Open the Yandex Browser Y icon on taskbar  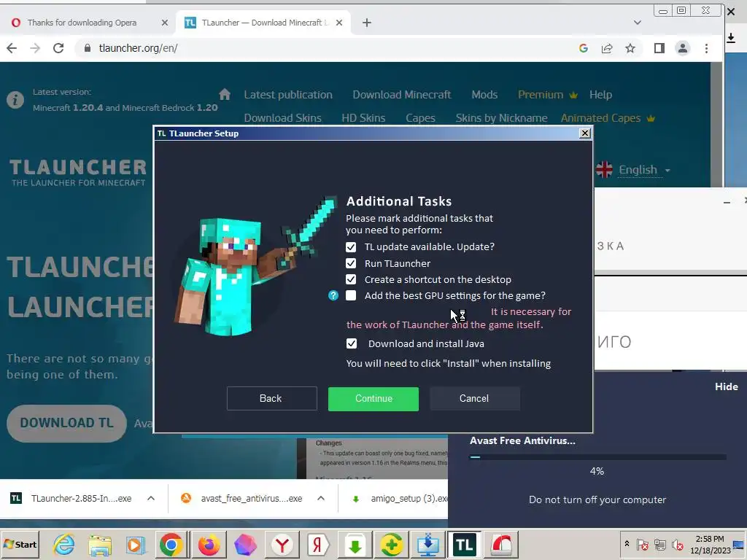(x=282, y=545)
